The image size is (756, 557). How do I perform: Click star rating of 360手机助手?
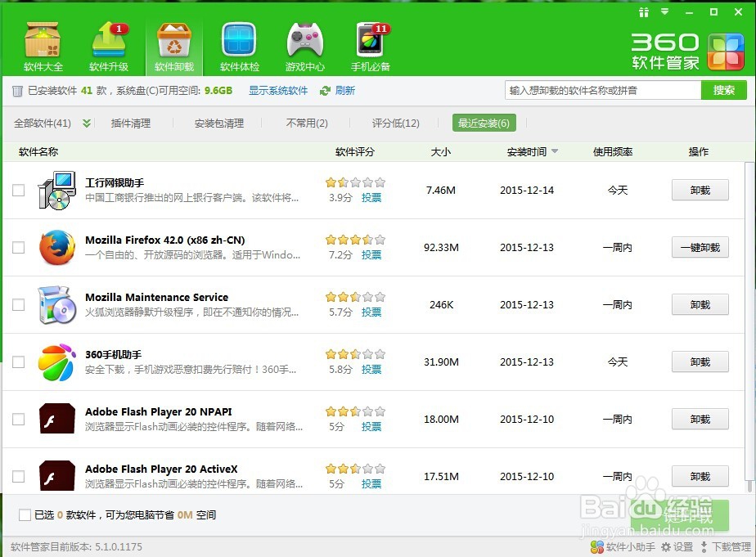355,354
